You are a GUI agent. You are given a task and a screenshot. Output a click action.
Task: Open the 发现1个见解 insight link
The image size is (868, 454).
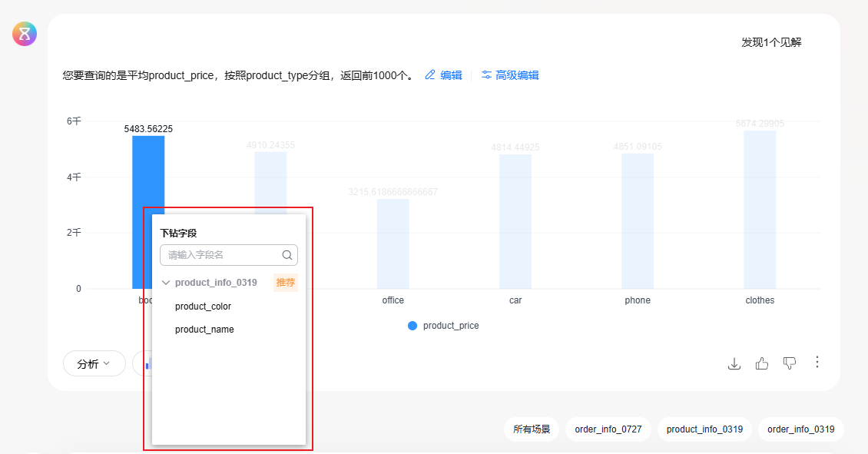point(771,42)
